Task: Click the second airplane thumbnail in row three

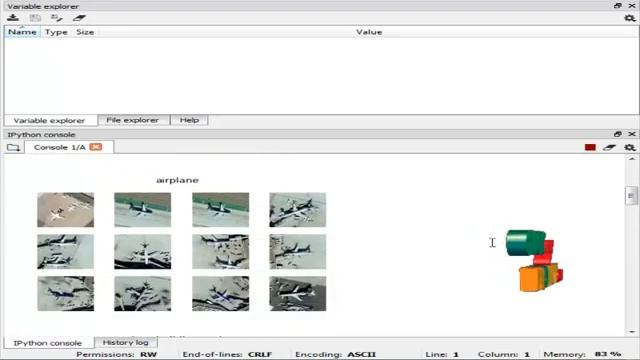Action: pyautogui.click(x=142, y=293)
